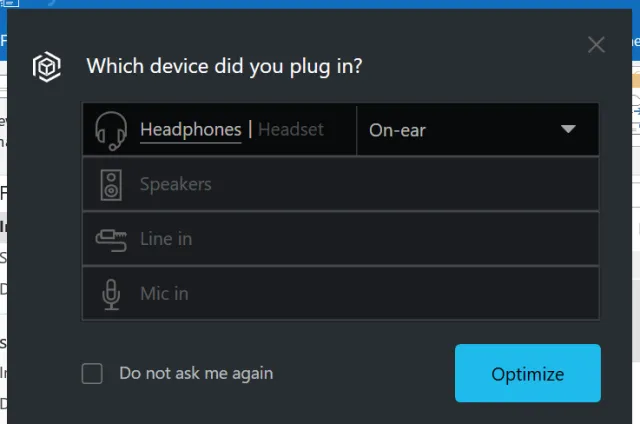640x424 pixels.
Task: Click the 'Which device did you plug in?' heading
Action: click(x=224, y=67)
